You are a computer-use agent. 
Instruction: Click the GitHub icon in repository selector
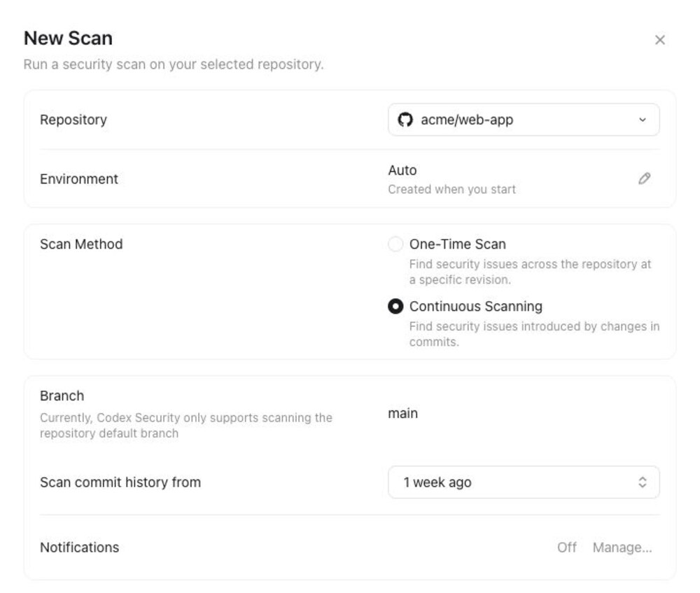point(405,120)
